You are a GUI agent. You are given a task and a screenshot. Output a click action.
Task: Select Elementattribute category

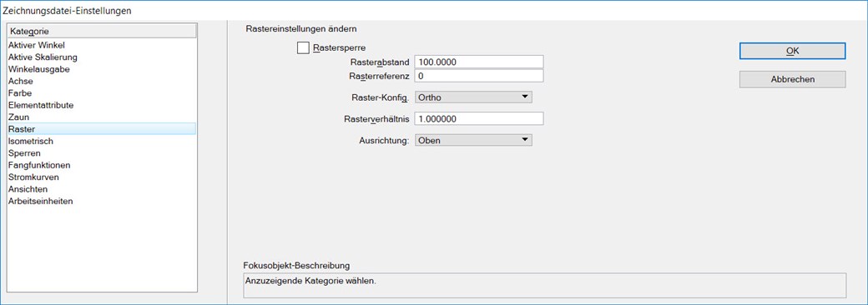(102, 105)
